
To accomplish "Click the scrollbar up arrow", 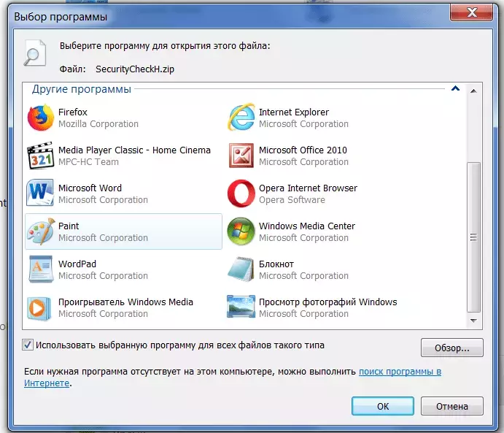I will tap(473, 91).
